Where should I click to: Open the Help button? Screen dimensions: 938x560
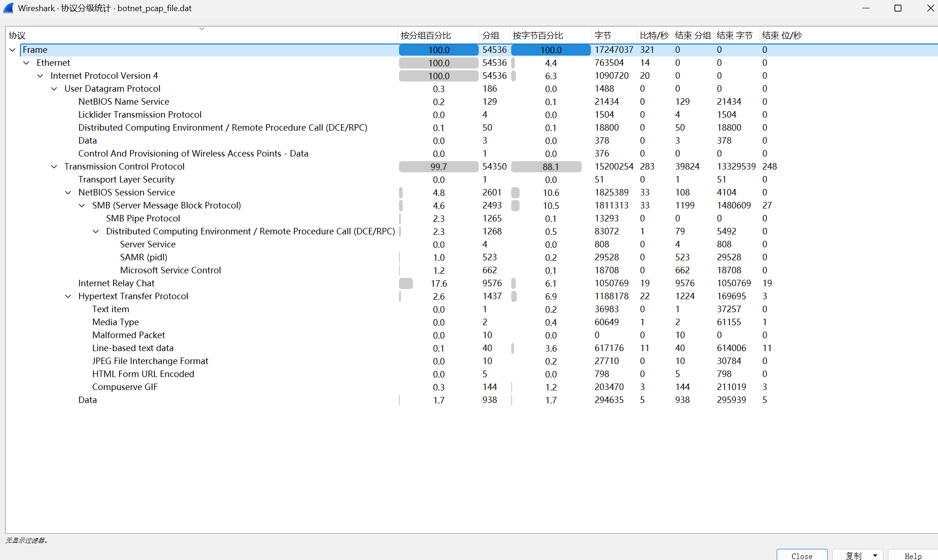point(913,555)
